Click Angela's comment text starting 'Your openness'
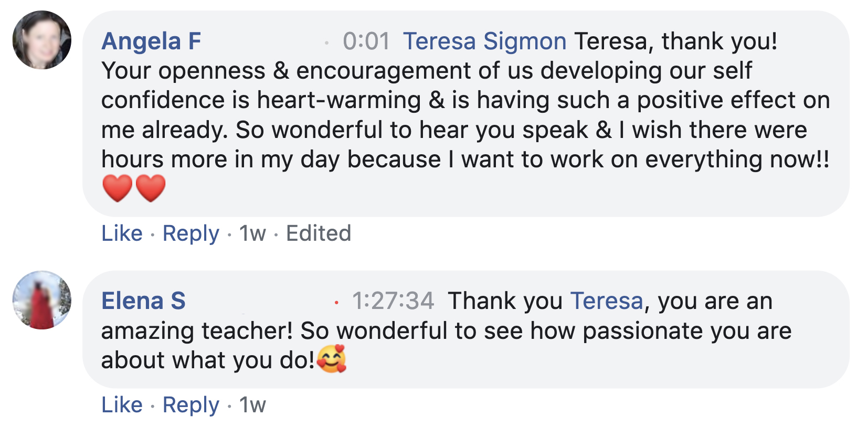The image size is (868, 427). pos(426,71)
